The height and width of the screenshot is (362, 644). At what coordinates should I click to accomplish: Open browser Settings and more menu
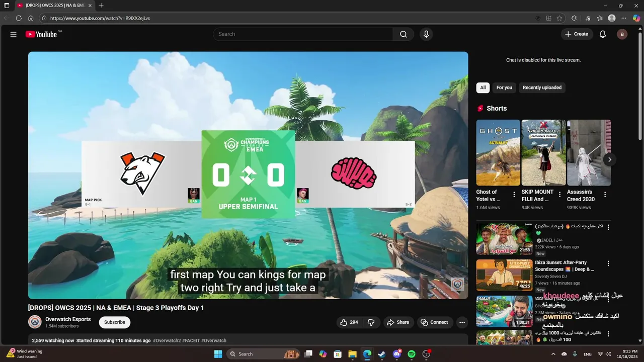pos(624,18)
